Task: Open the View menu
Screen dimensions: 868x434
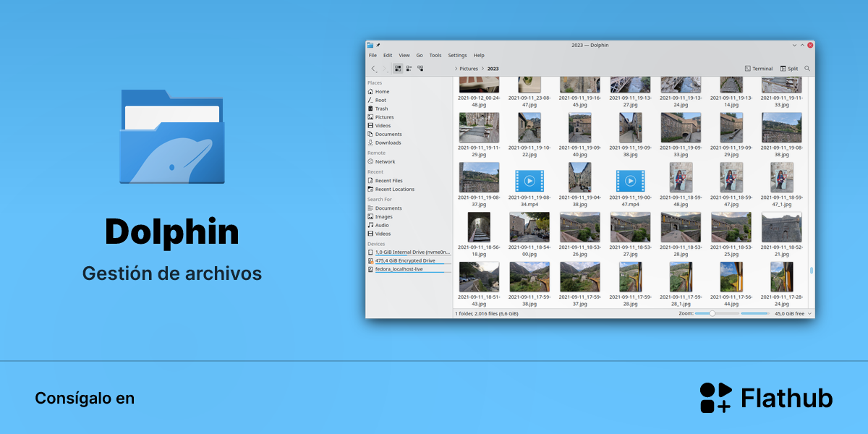Action: click(x=404, y=55)
